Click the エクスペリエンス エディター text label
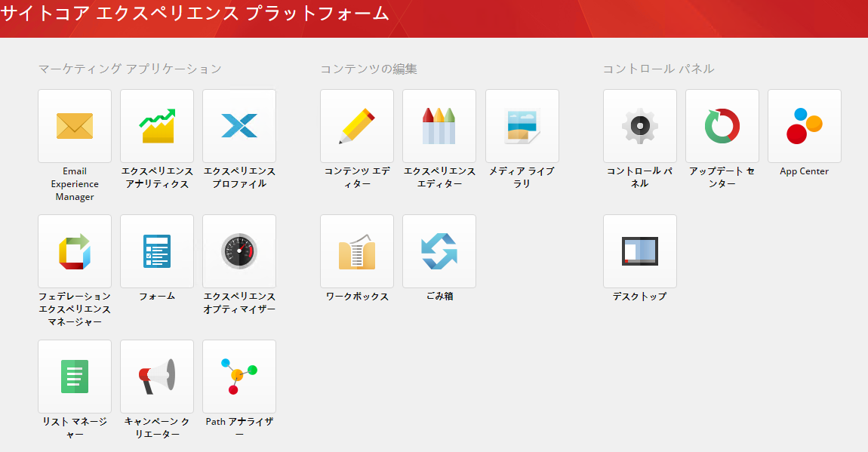This screenshot has width=868, height=452. point(439,177)
